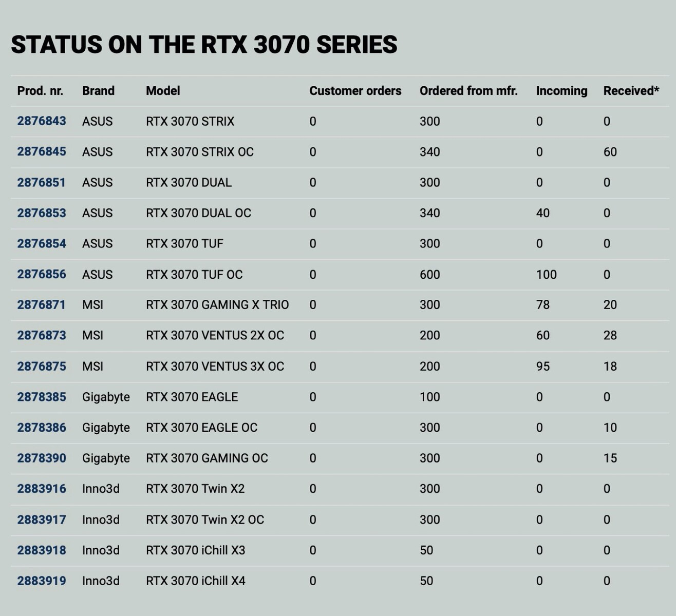The width and height of the screenshot is (676, 616).
Task: Click the Received* column header
Action: tap(631, 91)
